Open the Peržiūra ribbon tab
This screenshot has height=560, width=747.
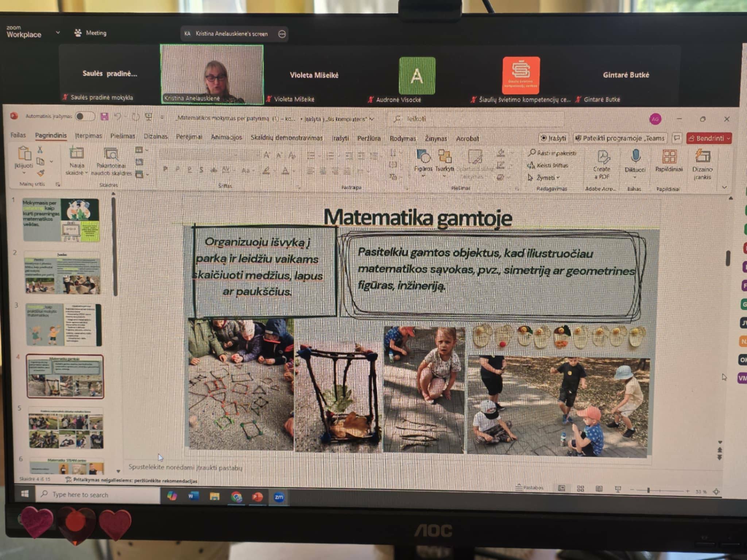click(369, 139)
